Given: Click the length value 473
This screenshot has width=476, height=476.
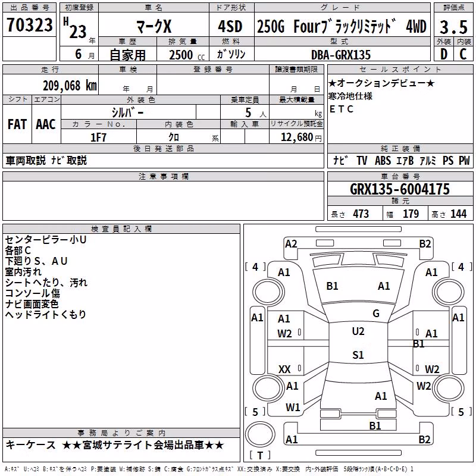Looking at the screenshot, I should click(x=361, y=214).
